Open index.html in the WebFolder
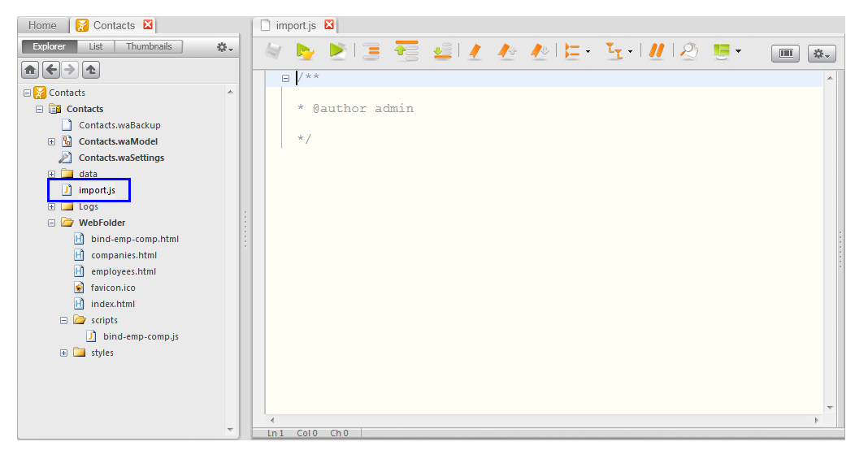Screen dimensions: 868x459 (x=113, y=304)
